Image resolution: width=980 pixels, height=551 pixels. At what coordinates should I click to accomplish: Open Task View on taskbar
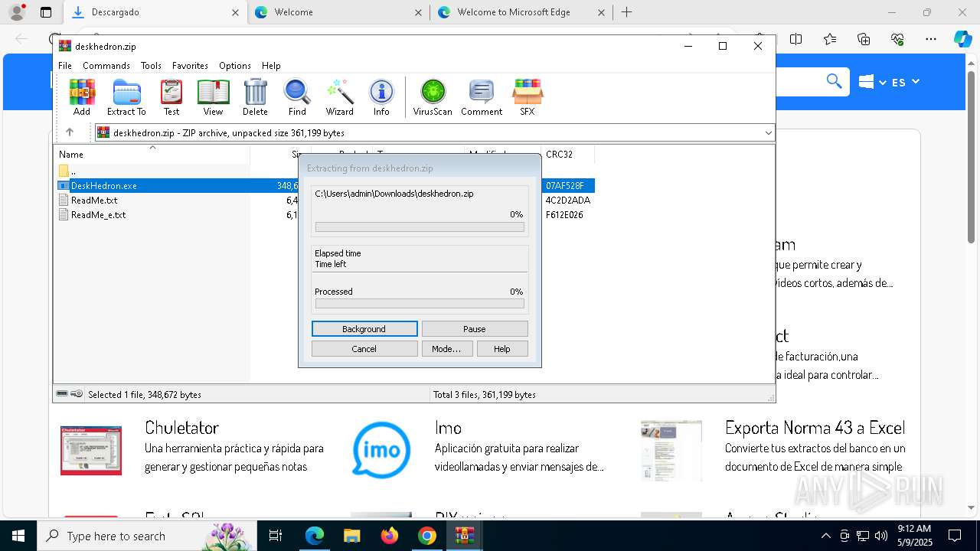276,536
